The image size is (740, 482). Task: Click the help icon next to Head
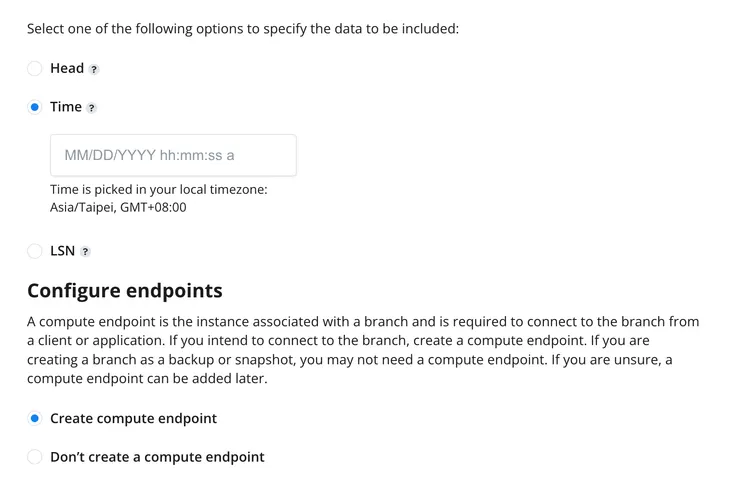(94, 70)
